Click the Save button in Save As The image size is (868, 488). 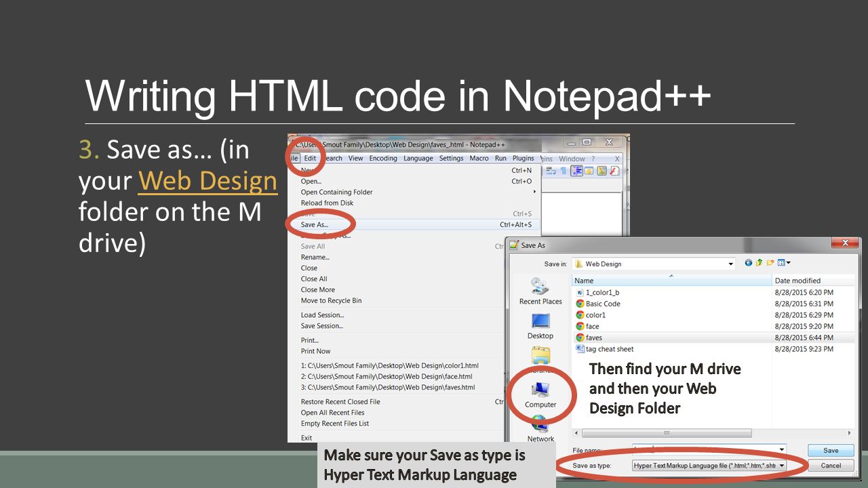click(x=831, y=450)
